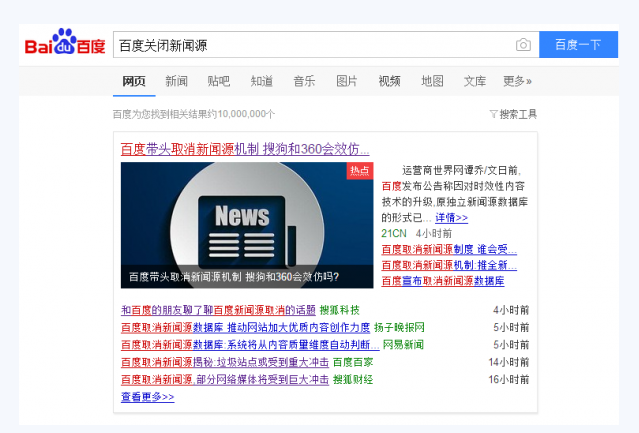Click the red 热点 badge on image
This screenshot has height=433, width=639.
[359, 171]
